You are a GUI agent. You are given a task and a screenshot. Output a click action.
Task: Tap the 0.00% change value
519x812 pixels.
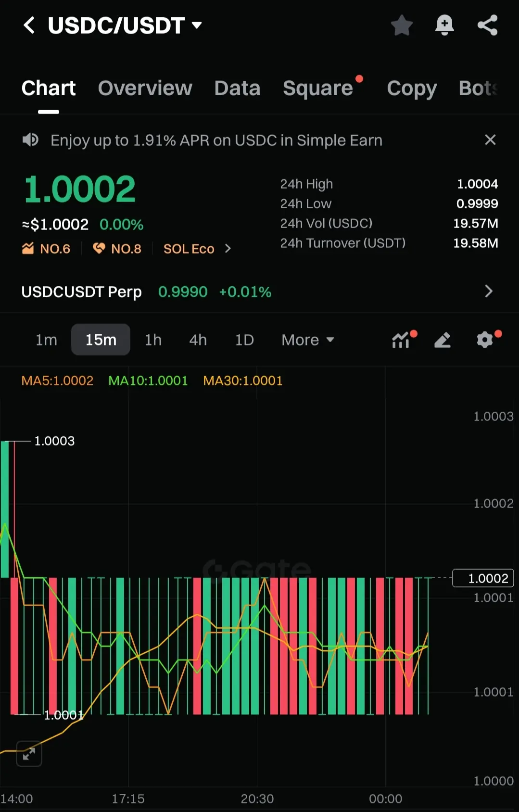point(122,225)
